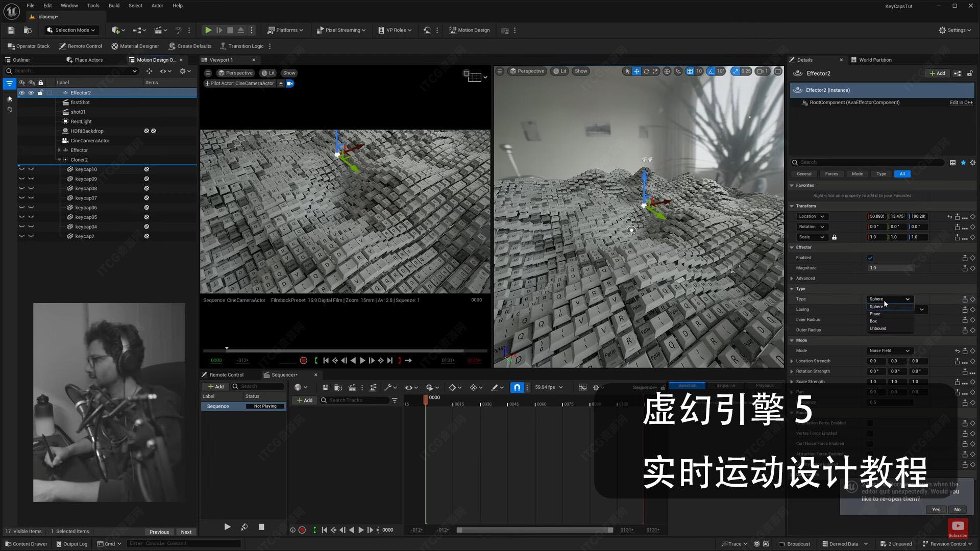Viewport: 980px width, 551px height.
Task: Open Transition Logic tool
Action: point(241,46)
